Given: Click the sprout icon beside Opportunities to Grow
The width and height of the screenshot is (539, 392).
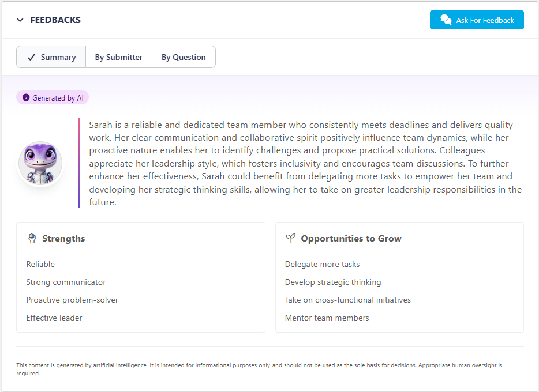Looking at the screenshot, I should 291,238.
